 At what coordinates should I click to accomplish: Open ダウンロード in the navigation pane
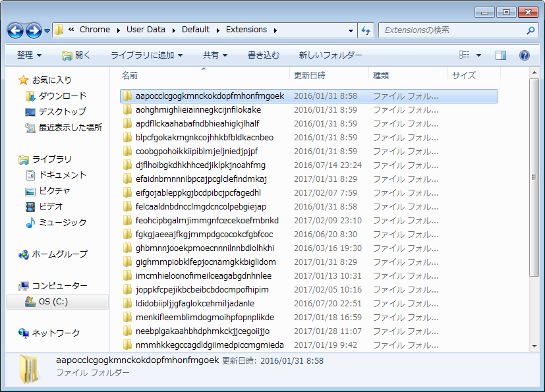coord(56,96)
